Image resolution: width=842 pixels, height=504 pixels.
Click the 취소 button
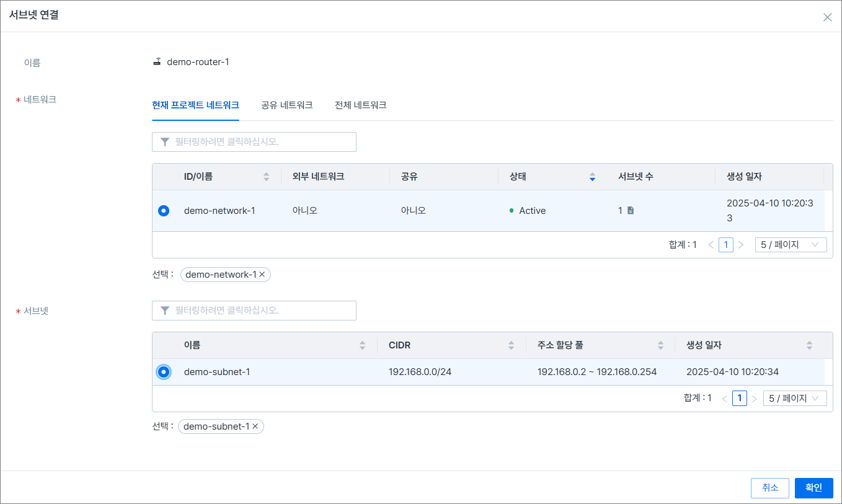pos(769,488)
